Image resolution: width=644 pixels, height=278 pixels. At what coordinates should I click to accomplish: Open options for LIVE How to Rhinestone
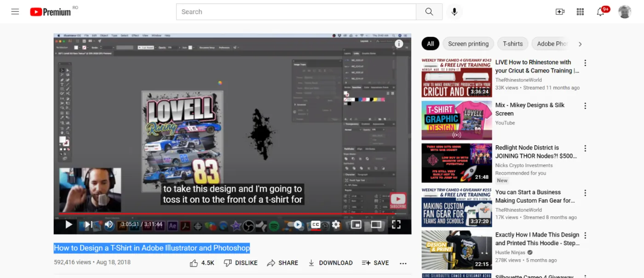tap(585, 63)
